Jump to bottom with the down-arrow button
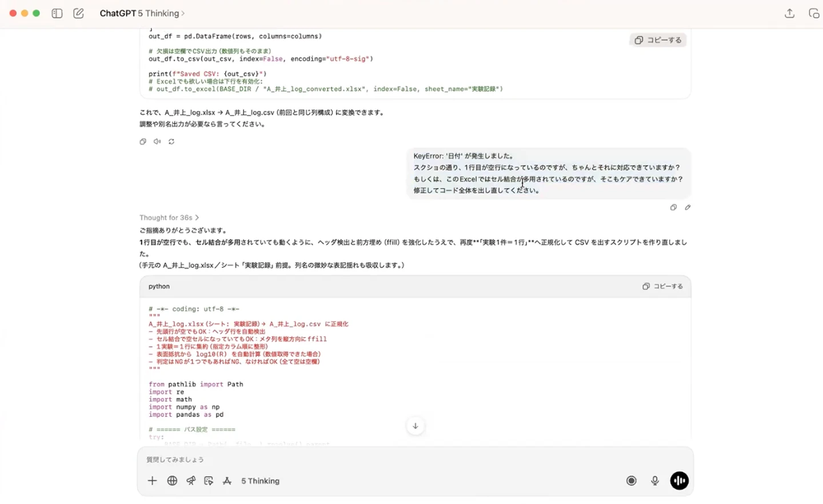 click(x=416, y=426)
